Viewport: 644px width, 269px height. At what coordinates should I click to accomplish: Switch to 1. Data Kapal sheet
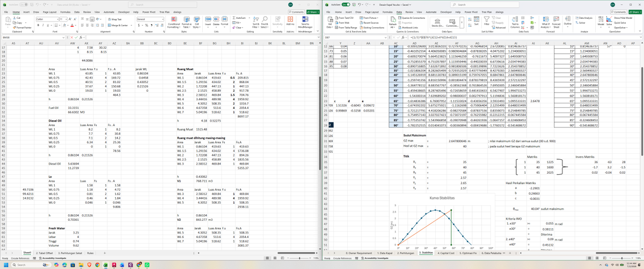385,252
